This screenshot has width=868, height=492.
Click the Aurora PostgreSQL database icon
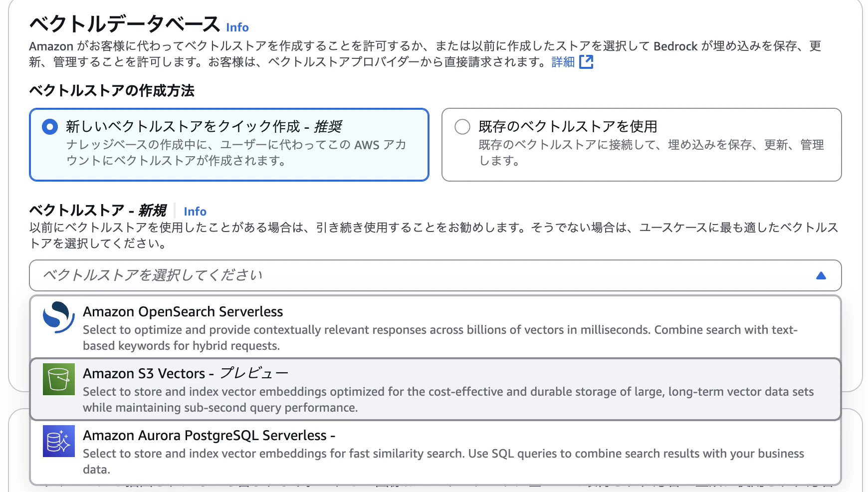(x=59, y=441)
